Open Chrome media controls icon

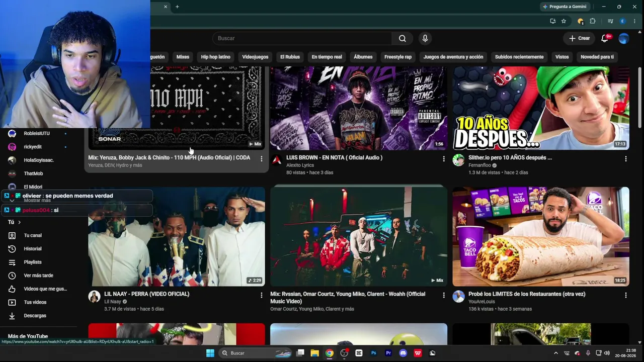coord(610,21)
